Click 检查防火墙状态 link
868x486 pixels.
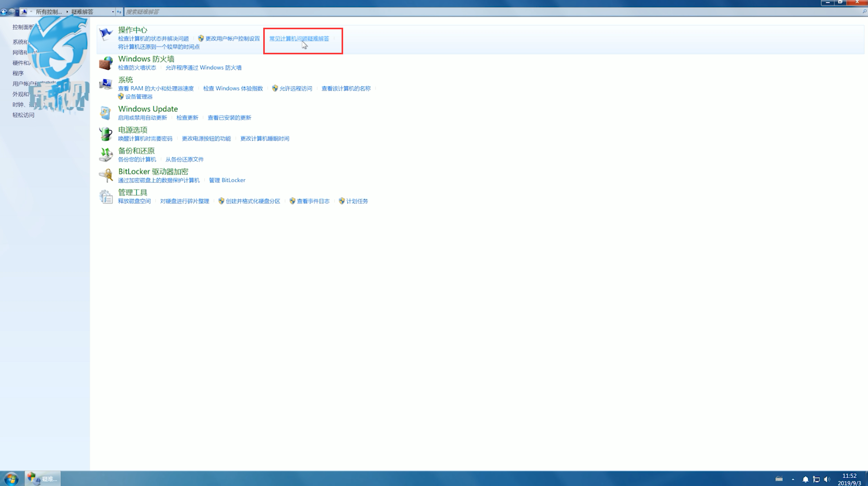coord(137,68)
